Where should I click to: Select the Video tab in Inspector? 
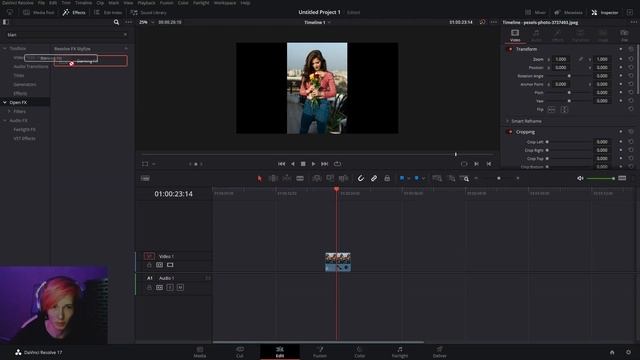tap(515, 36)
